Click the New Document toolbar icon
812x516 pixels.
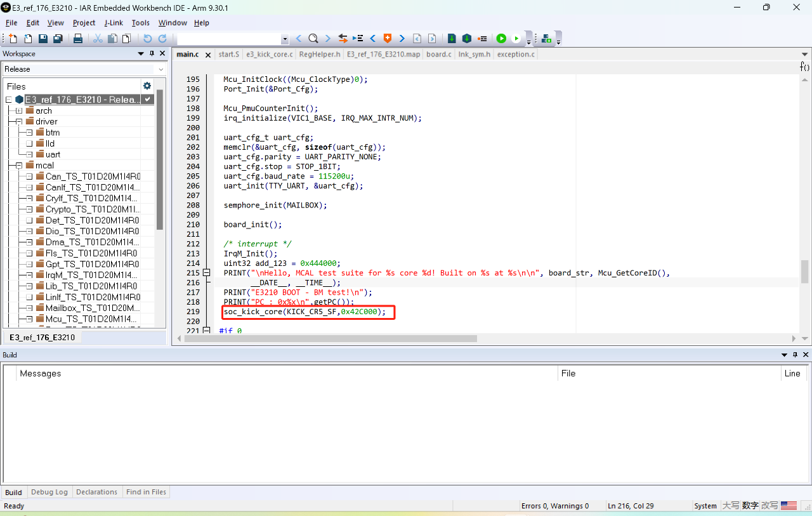coord(12,39)
